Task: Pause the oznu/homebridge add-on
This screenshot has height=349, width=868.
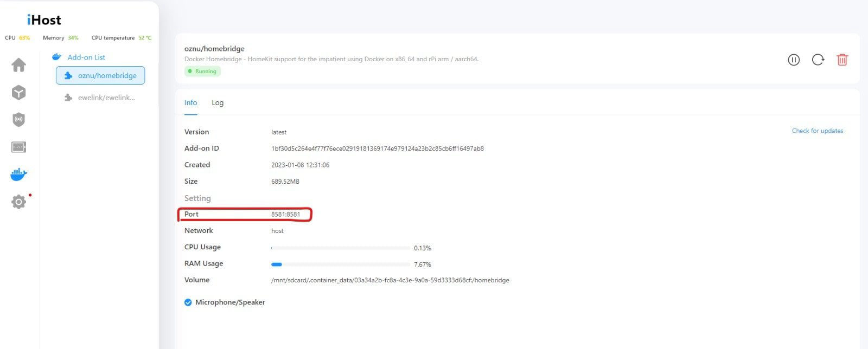Action: (794, 60)
